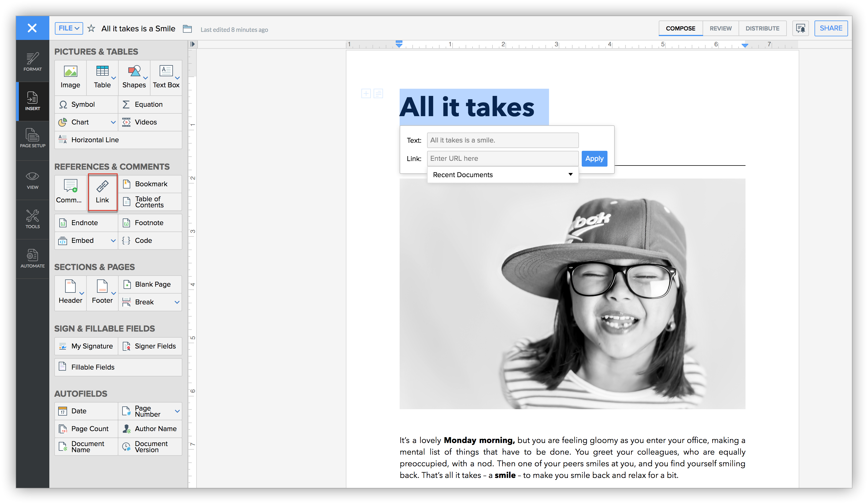Select the Shapes tool icon

pyautogui.click(x=134, y=72)
